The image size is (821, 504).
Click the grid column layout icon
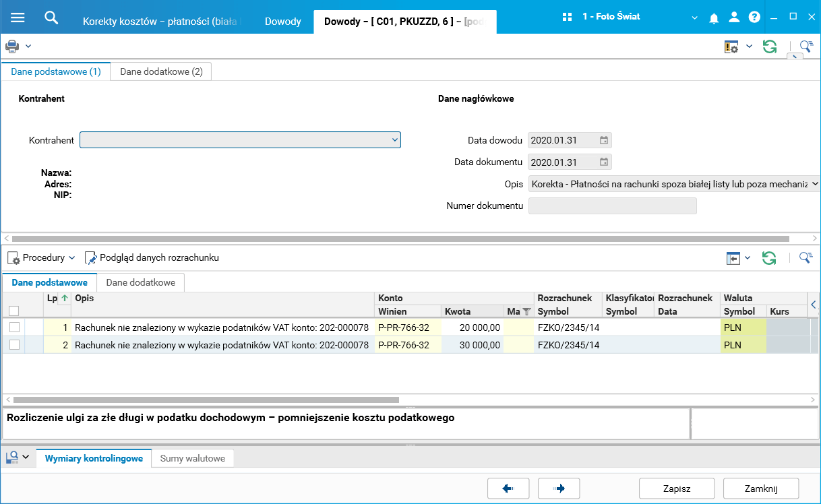(733, 258)
